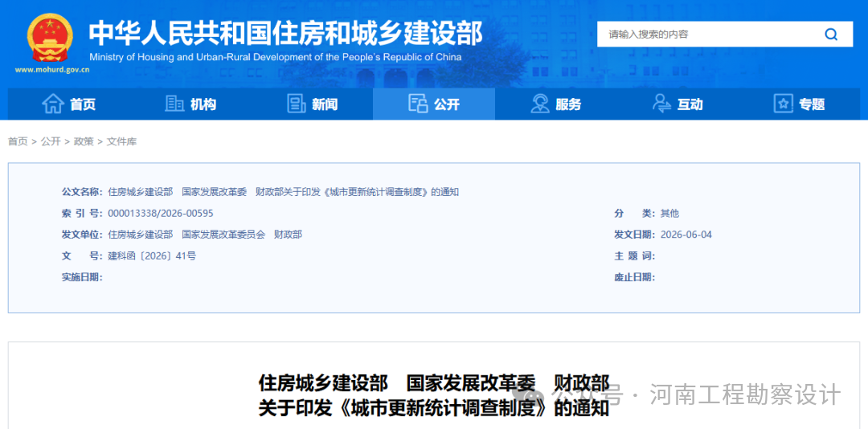Click the star icon beside 专题

[x=783, y=104]
